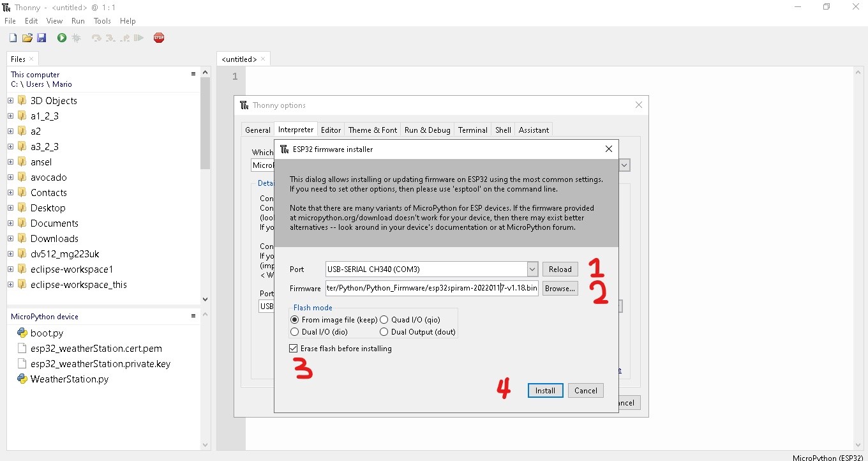
Task: Select WeatherStation.py Python file icon
Action: [22, 379]
